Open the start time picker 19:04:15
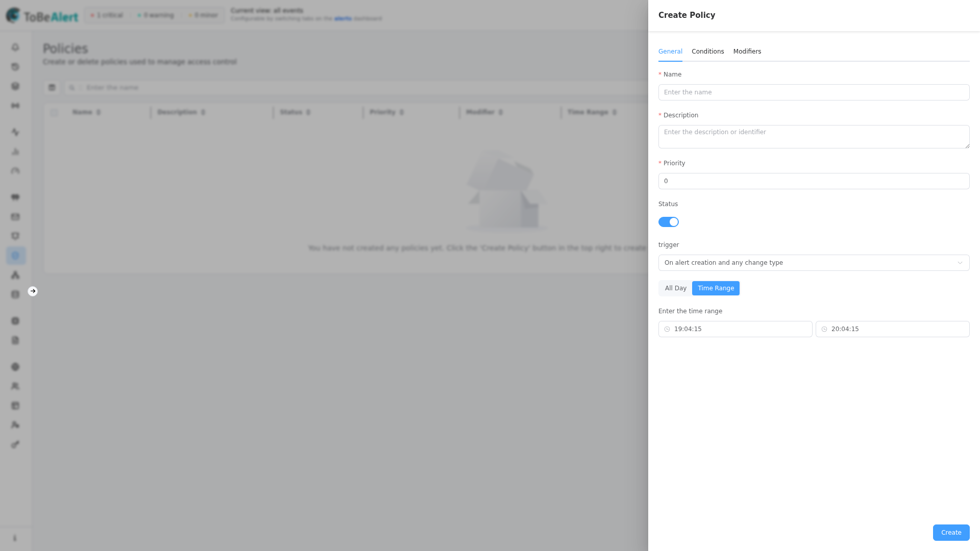 click(735, 329)
